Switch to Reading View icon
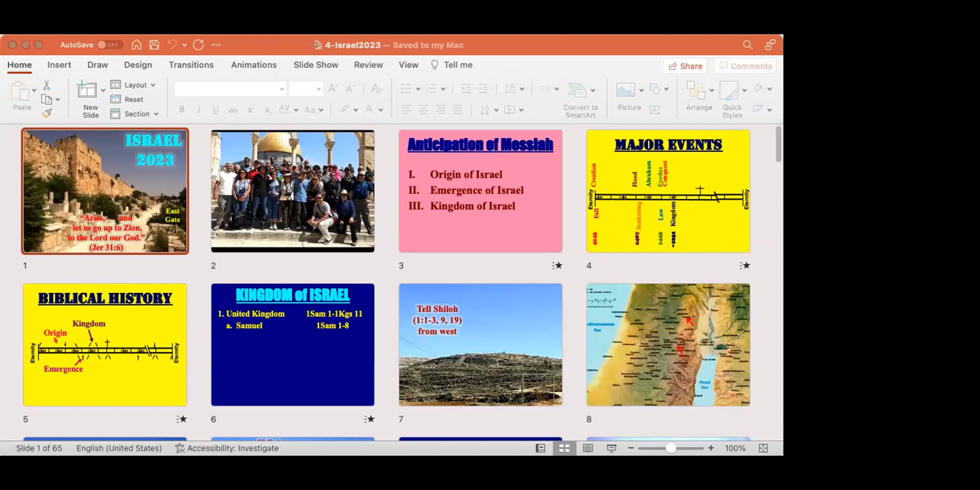Screen dimensions: 980x490 pyautogui.click(x=588, y=448)
